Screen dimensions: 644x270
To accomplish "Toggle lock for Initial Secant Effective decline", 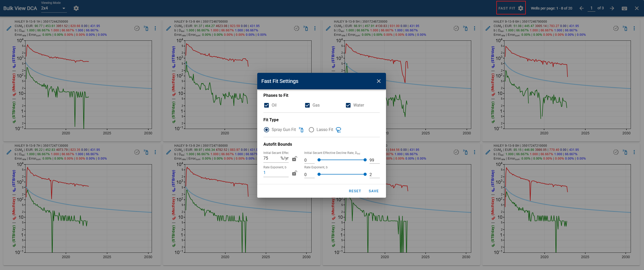I will [x=295, y=159].
